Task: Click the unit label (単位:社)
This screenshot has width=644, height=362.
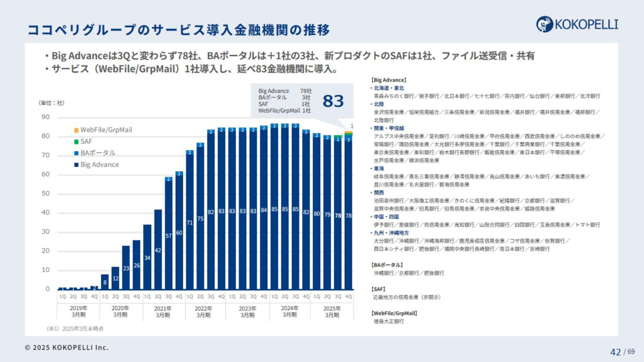Action: point(52,103)
